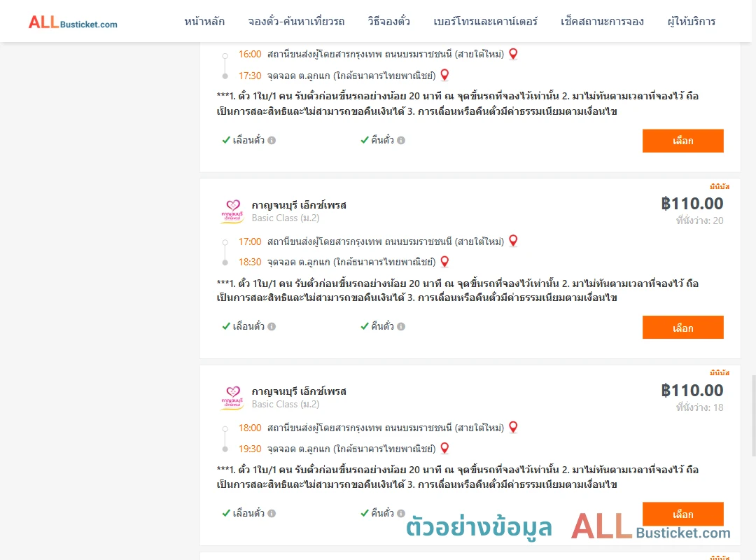Click Basic Class (ม.2) on 17:00 trip
Screen dimensions: 756x560
pos(286,218)
